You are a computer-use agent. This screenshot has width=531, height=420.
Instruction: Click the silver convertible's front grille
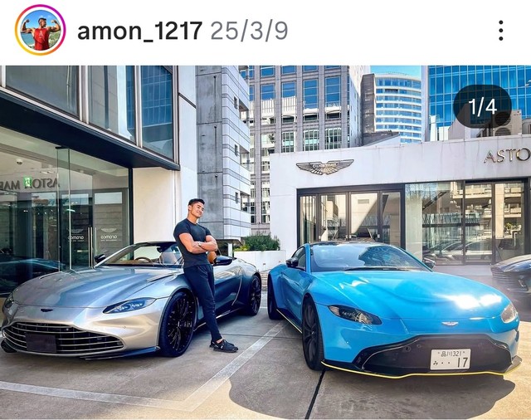[x=63, y=338]
